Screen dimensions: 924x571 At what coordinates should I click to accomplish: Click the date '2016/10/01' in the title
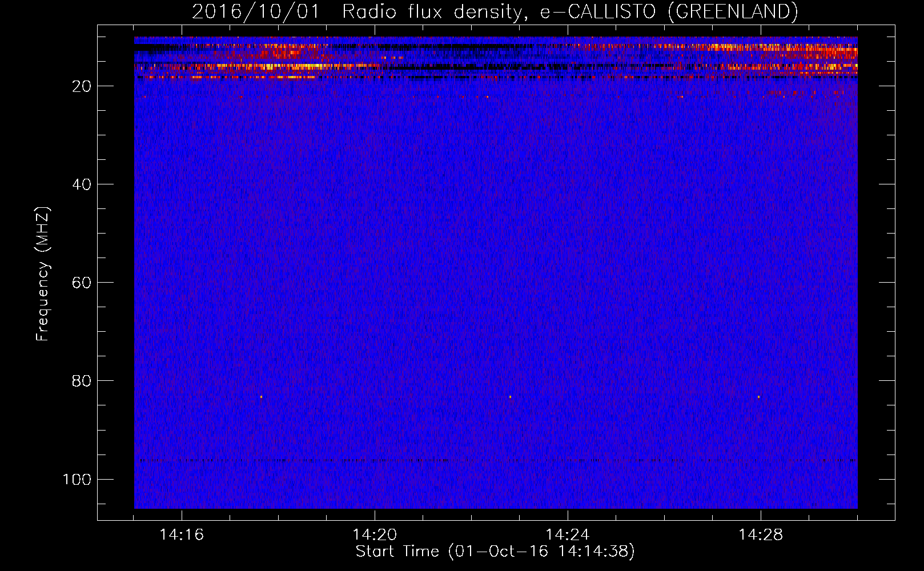(256, 11)
